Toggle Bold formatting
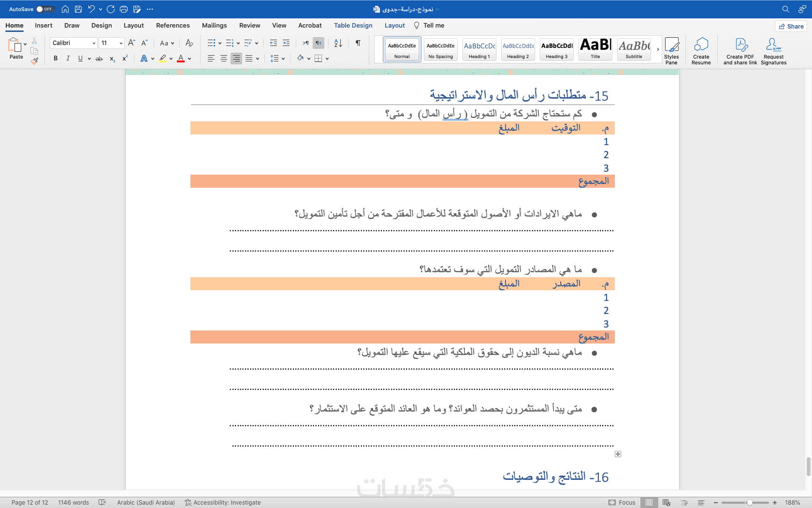This screenshot has height=508, width=812. tap(56, 59)
